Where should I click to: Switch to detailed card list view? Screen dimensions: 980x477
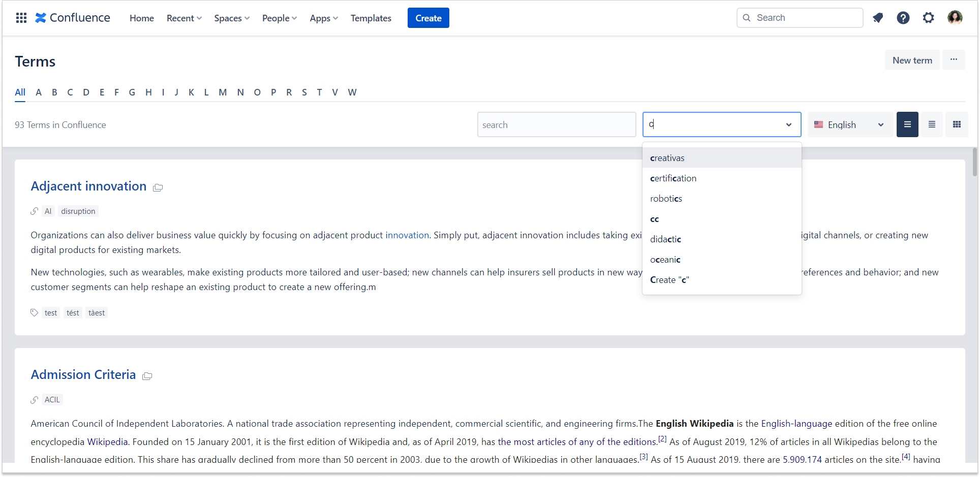[x=907, y=124]
